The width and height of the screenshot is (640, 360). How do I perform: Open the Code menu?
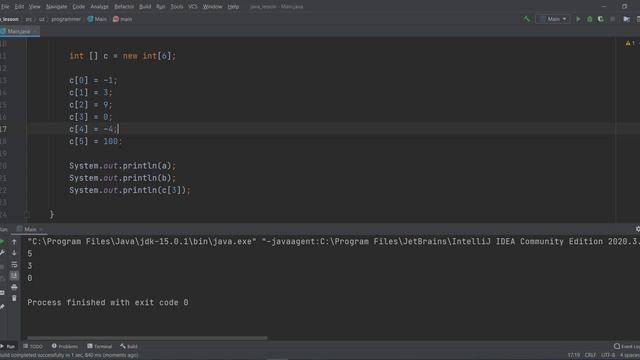pyautogui.click(x=78, y=7)
